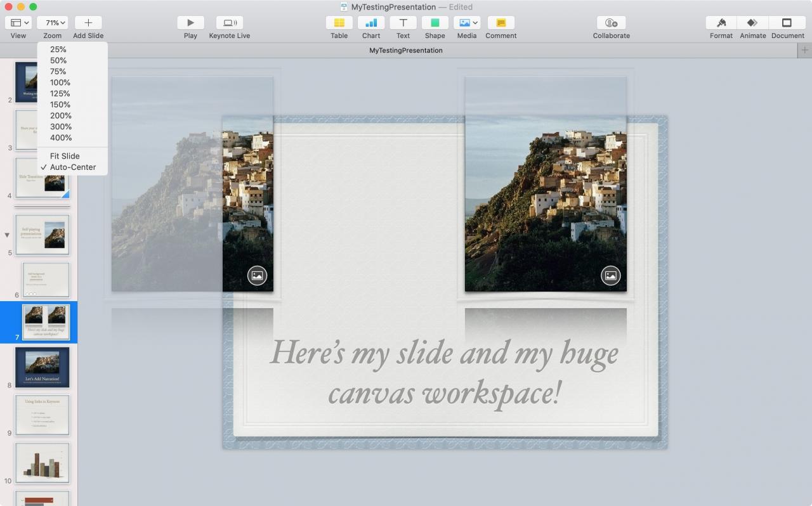Image resolution: width=812 pixels, height=506 pixels.
Task: Open the View dropdown menu
Action: (x=18, y=23)
